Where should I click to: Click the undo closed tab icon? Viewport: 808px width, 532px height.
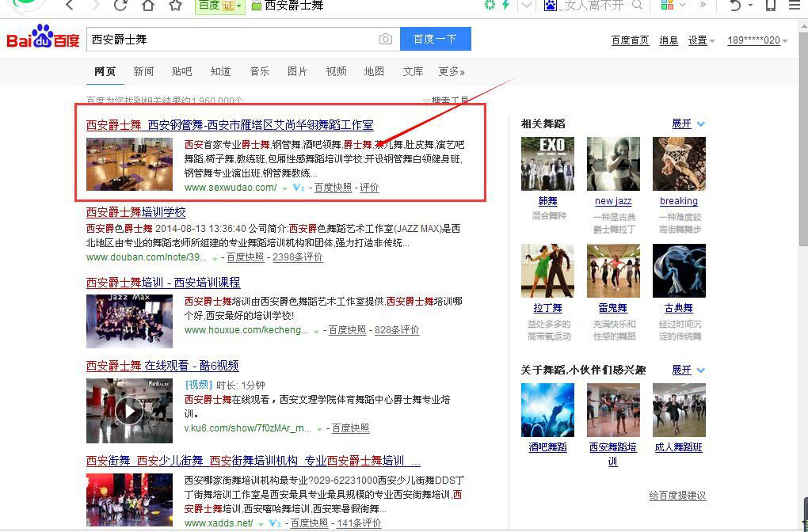tap(735, 6)
